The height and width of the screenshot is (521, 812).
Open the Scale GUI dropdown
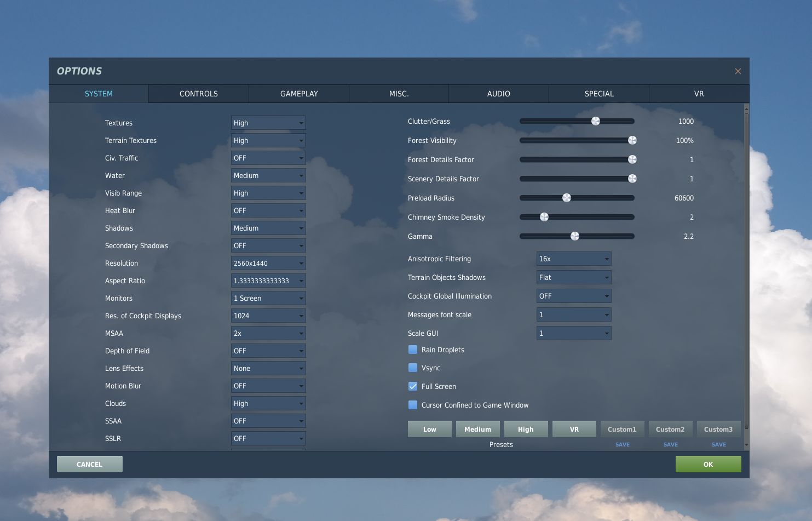pos(574,333)
